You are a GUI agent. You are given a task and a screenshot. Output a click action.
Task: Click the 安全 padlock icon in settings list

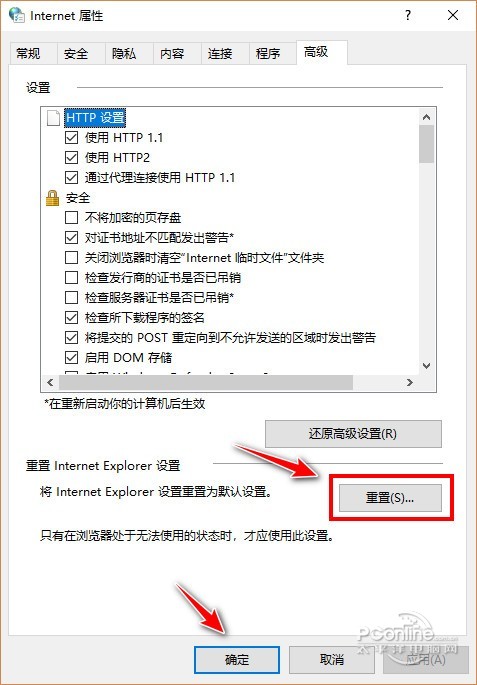click(x=52, y=198)
